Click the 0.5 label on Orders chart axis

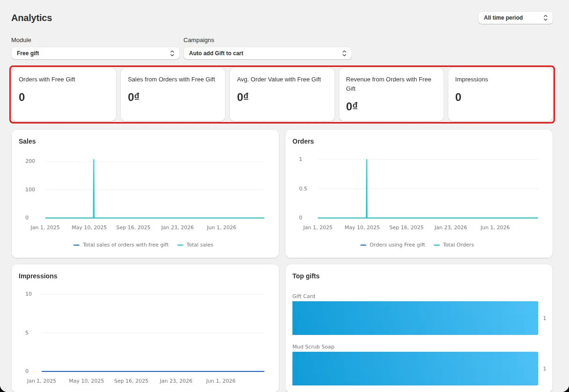click(x=303, y=189)
